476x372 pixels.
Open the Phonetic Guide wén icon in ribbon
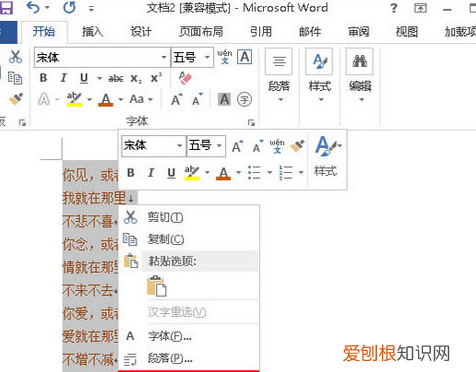225,57
